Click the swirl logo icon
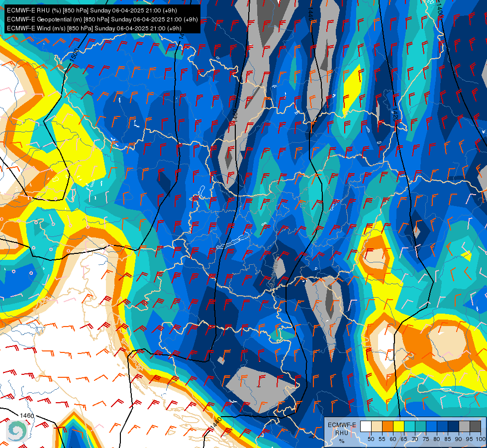Screen dimensions: 487x448 point(17,431)
